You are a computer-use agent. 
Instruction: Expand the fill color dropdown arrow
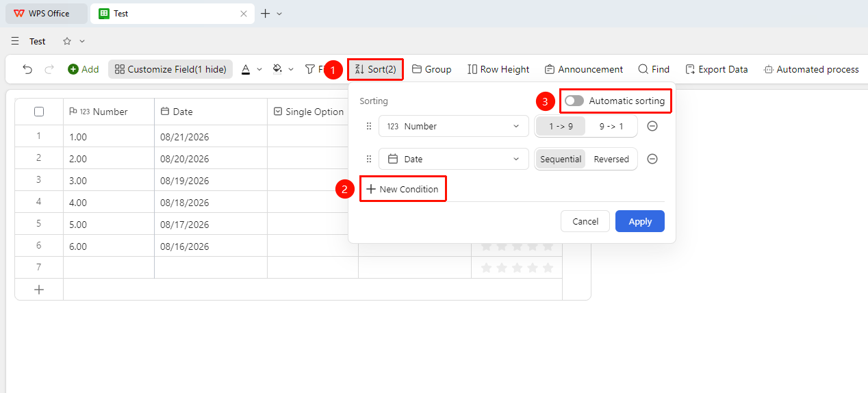(291, 69)
